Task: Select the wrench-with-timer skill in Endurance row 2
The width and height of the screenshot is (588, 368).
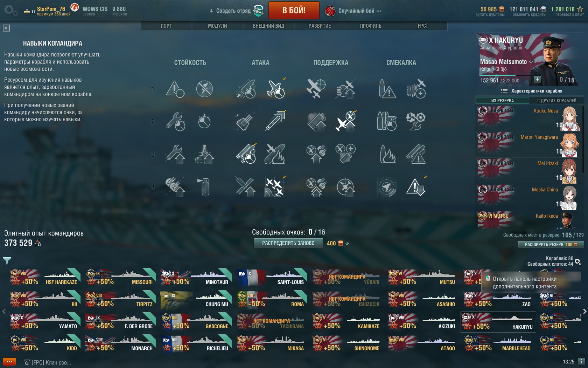Action: coord(175,122)
